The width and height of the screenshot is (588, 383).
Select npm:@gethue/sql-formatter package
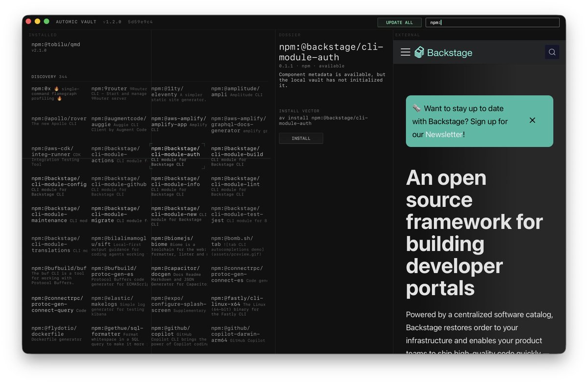click(119, 335)
